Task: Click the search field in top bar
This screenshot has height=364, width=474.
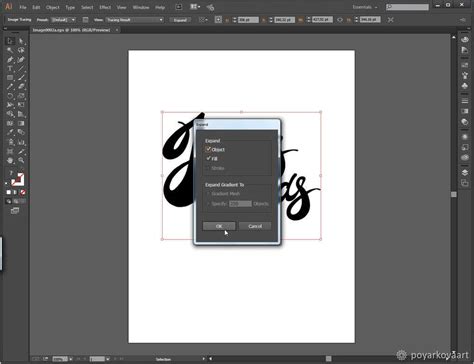Action: pos(407,7)
